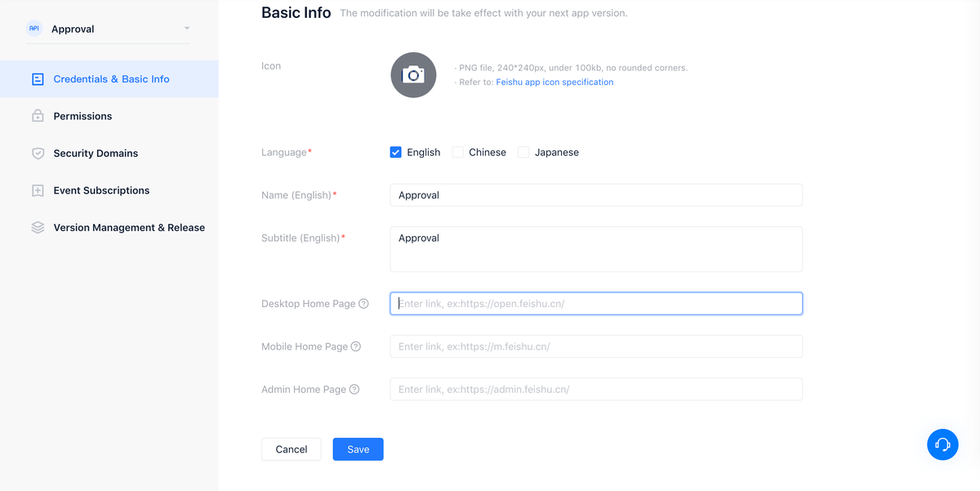Screen dimensions: 980x491
Task: Click help icon next to Admin Home Page
Action: [354, 390]
